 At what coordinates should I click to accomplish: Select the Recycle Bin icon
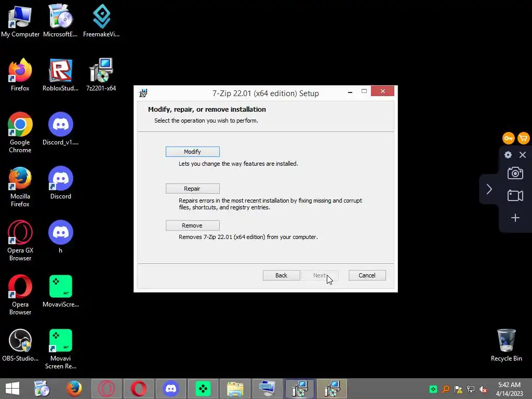[x=506, y=345]
